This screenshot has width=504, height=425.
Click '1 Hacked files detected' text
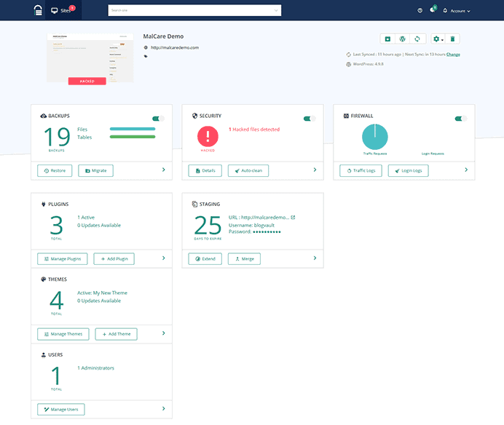[254, 130]
